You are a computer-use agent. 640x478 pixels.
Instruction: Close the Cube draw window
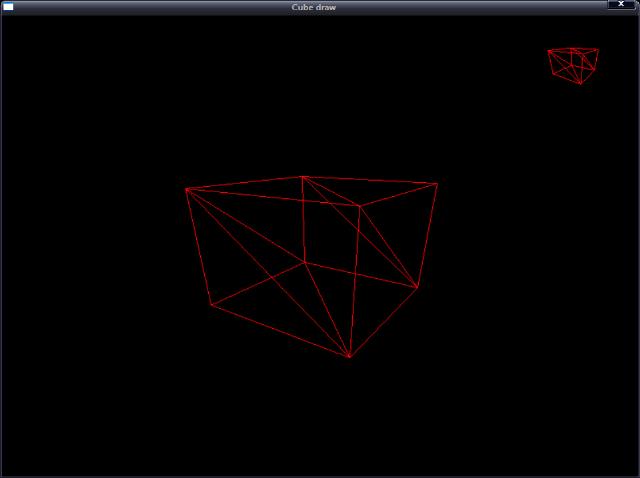(621, 5)
